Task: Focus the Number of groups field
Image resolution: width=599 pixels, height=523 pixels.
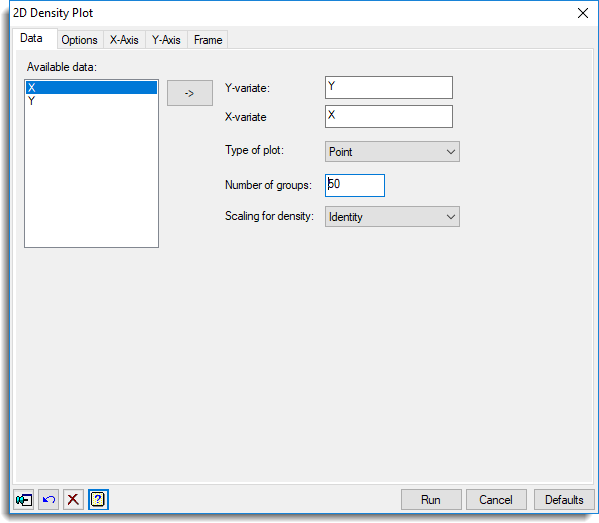Action: pos(355,185)
